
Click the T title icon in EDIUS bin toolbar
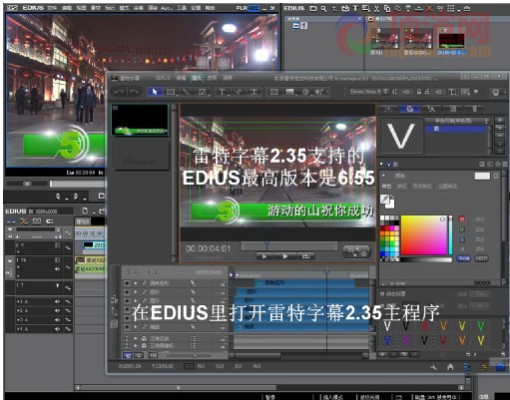coord(355,9)
